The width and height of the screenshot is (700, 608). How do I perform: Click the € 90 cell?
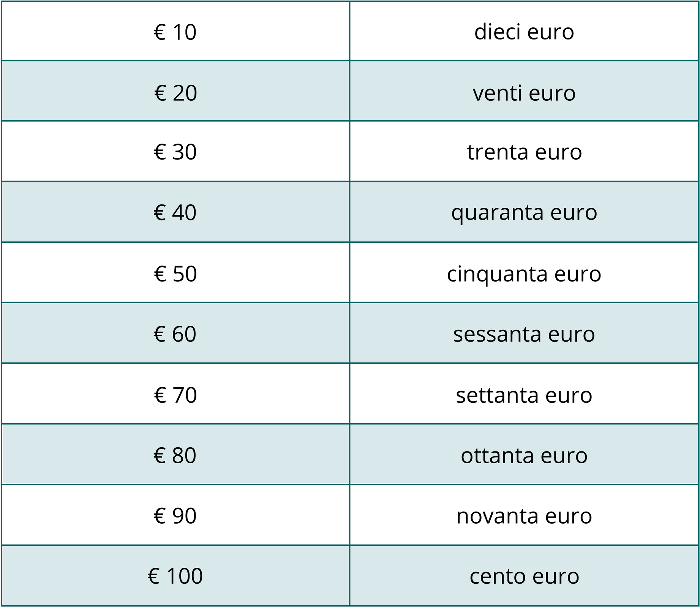click(175, 516)
